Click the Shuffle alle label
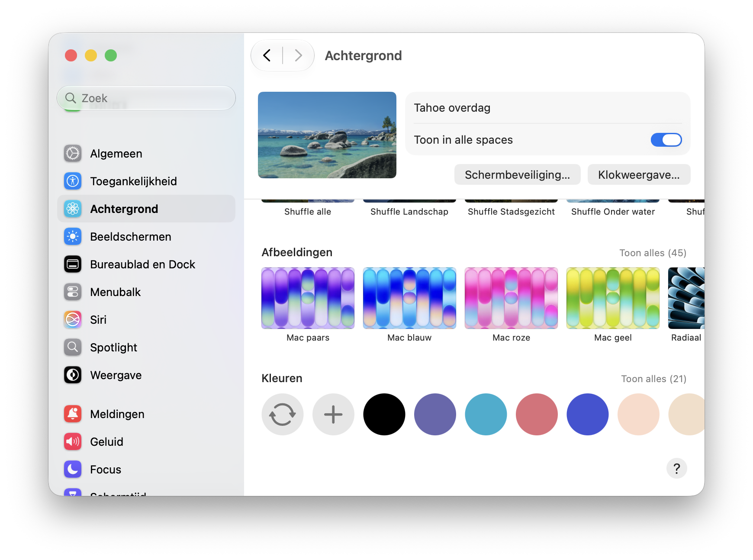This screenshot has height=560, width=753. pos(308,212)
